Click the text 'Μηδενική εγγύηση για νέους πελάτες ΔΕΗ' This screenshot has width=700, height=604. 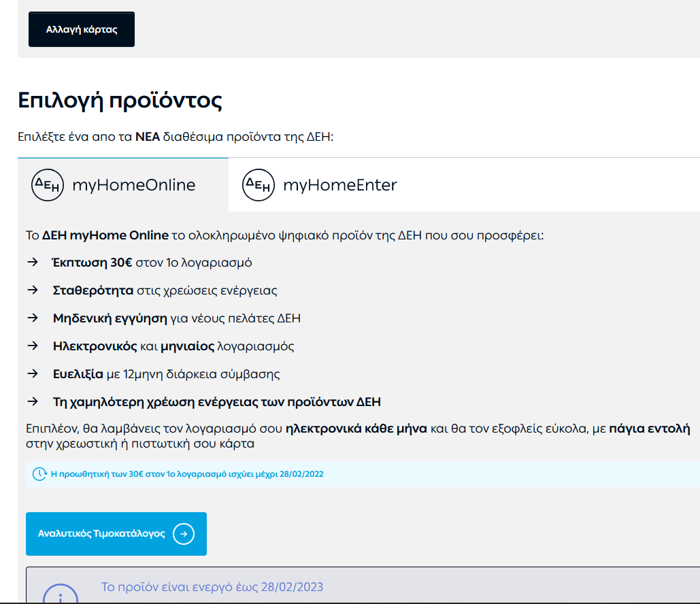coord(177,318)
